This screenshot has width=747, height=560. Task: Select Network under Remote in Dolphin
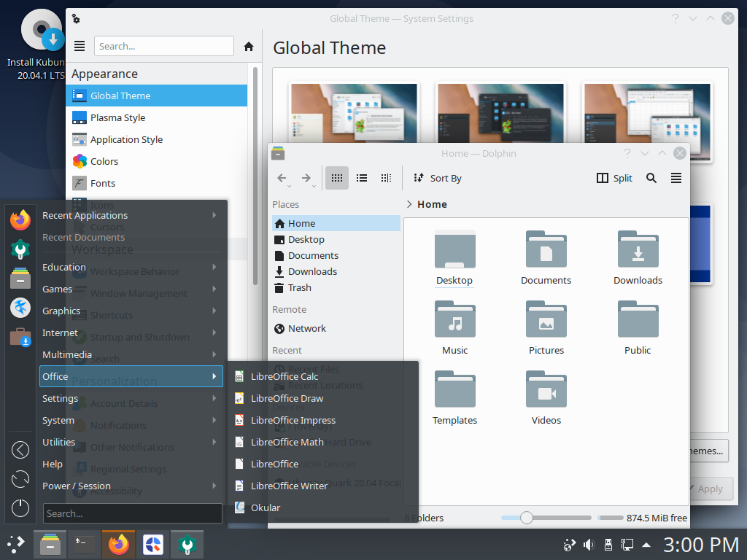336,329
